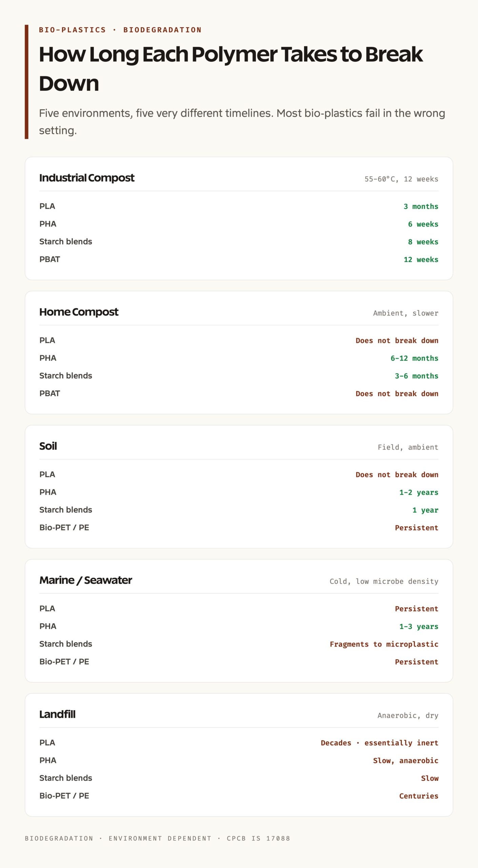This screenshot has width=478, height=868.
Task: Click the 'CPCB IS 17088' footer text
Action: (258, 839)
